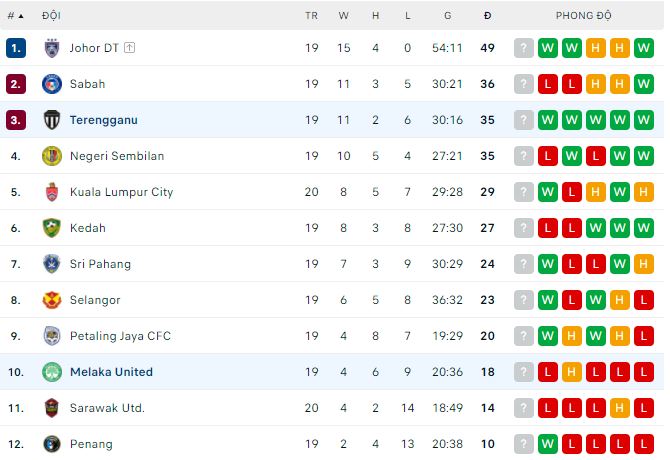
Task: Click Melaka United's orange H draw badge
Action: [x=571, y=372]
